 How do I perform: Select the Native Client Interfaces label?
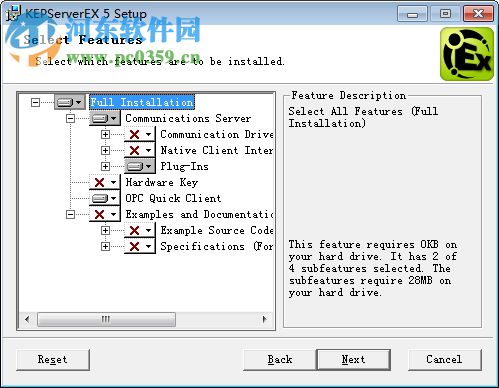pyautogui.click(x=217, y=150)
